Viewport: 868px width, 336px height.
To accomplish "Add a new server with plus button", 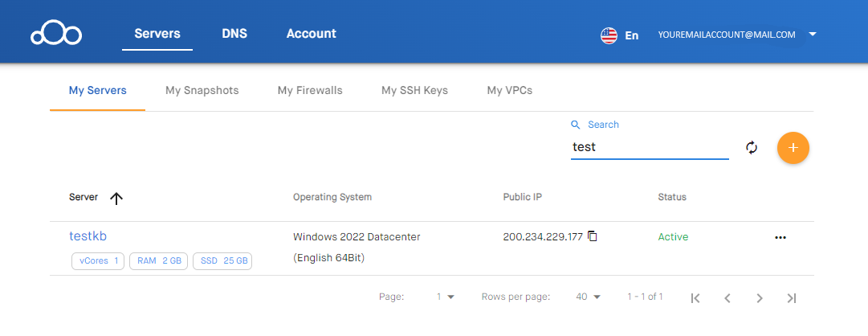I will click(x=793, y=148).
